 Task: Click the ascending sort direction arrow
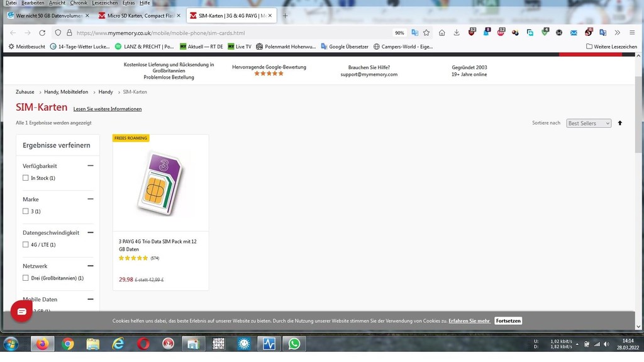pos(619,123)
